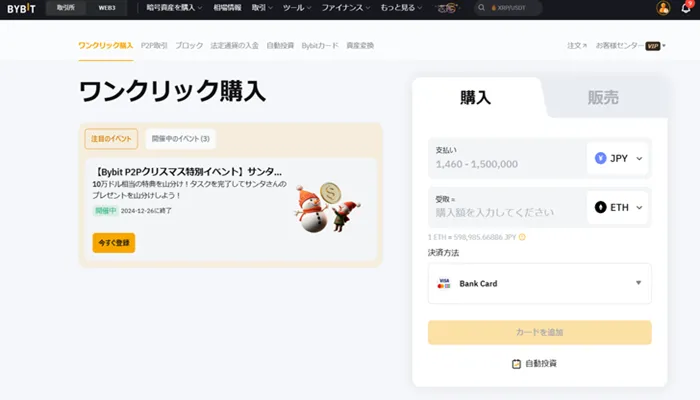Open the ファイナンス menu
The image size is (700, 400).
pos(346,8)
